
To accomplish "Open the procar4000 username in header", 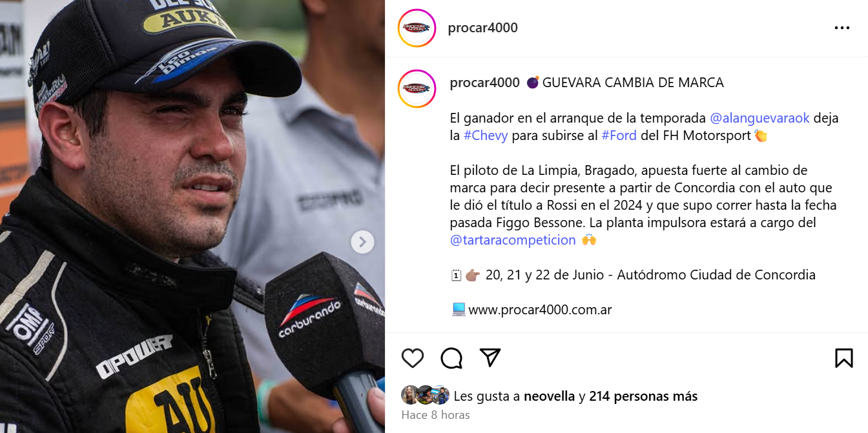I will [x=483, y=28].
